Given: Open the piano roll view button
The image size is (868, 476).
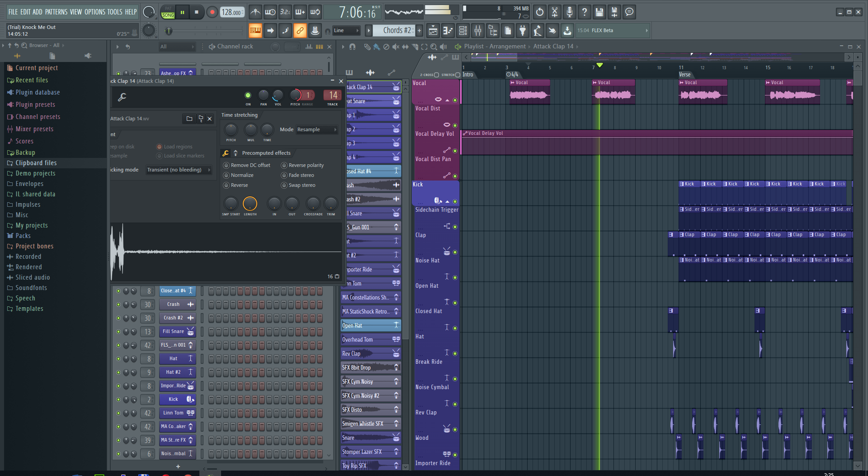Looking at the screenshot, I should click(448, 31).
